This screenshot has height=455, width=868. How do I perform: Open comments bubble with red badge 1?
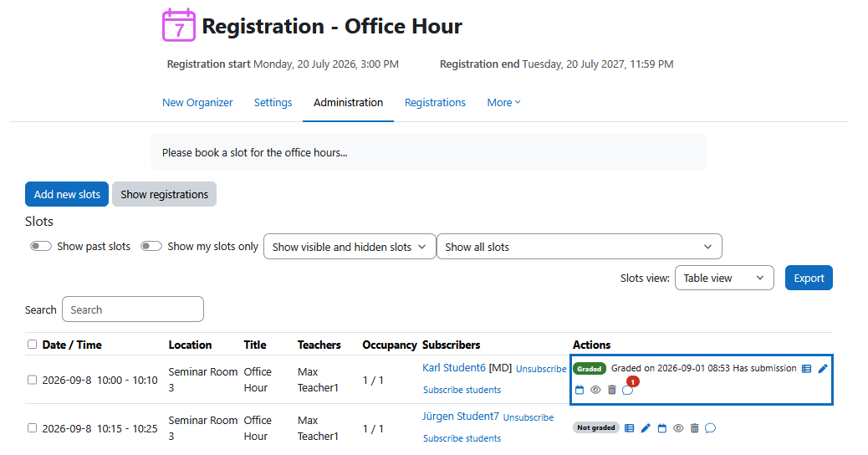[x=628, y=390]
